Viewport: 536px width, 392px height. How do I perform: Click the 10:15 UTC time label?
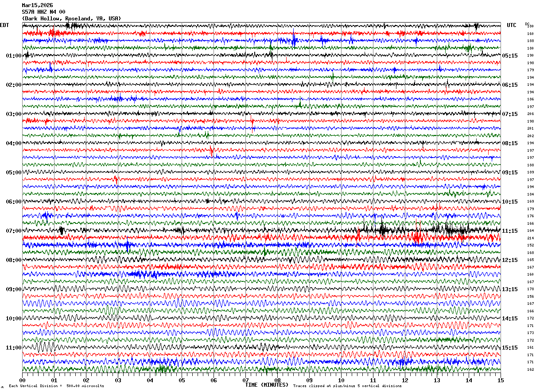click(x=510, y=202)
